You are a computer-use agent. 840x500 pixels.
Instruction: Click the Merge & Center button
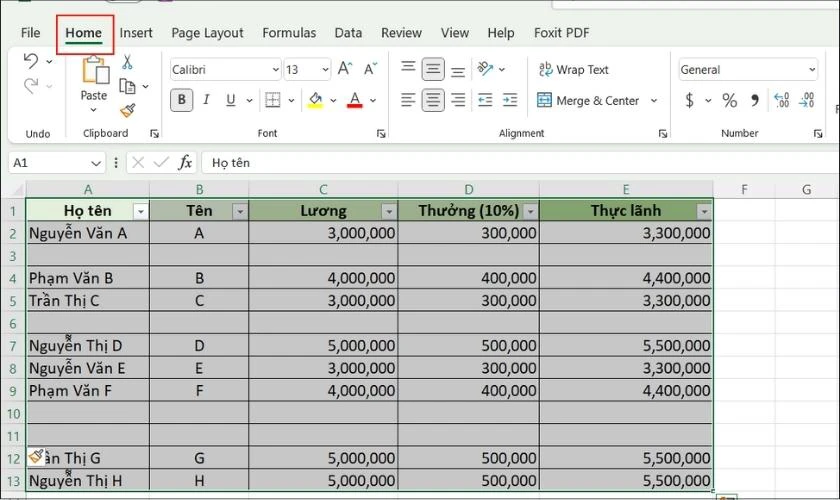pos(588,100)
